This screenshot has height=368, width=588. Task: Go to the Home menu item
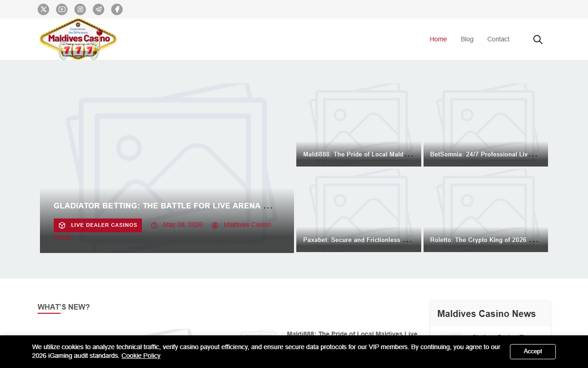coord(438,39)
